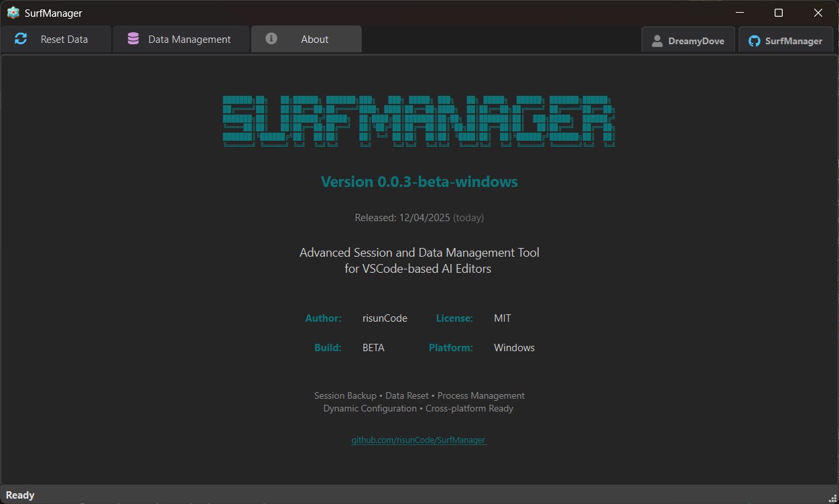Click the Released: 12/04/2025 text

[x=403, y=218]
